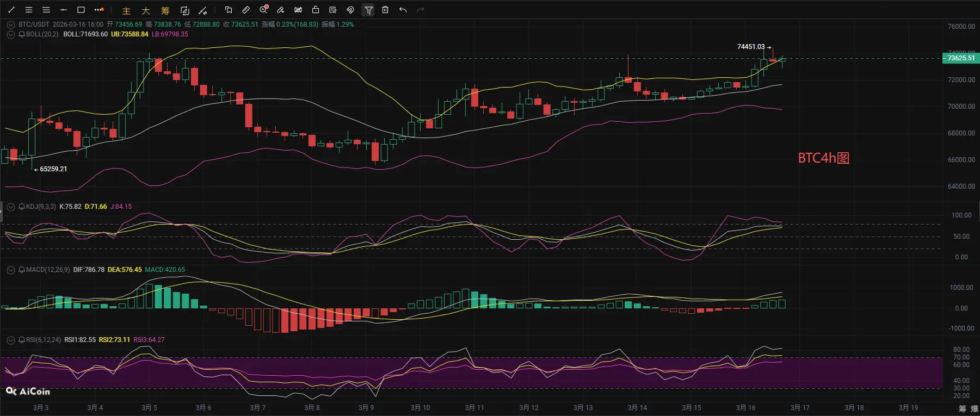Click the 大 toolbar button

[146, 10]
